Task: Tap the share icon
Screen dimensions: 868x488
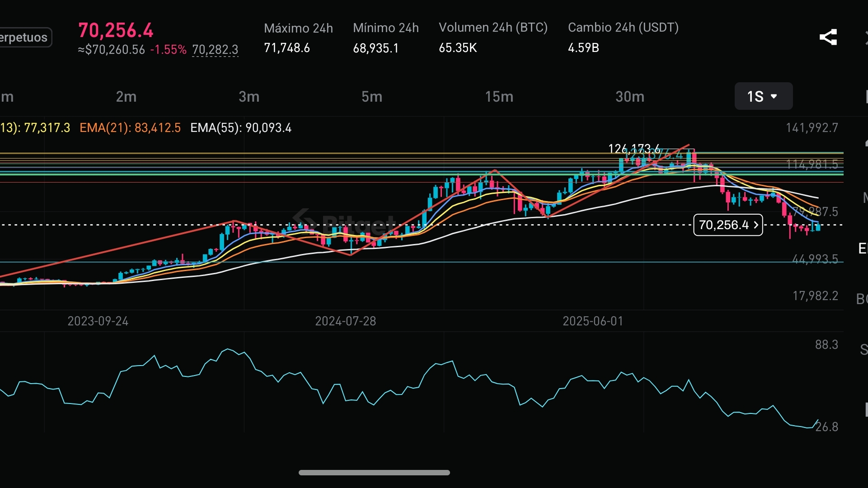Action: tap(828, 37)
